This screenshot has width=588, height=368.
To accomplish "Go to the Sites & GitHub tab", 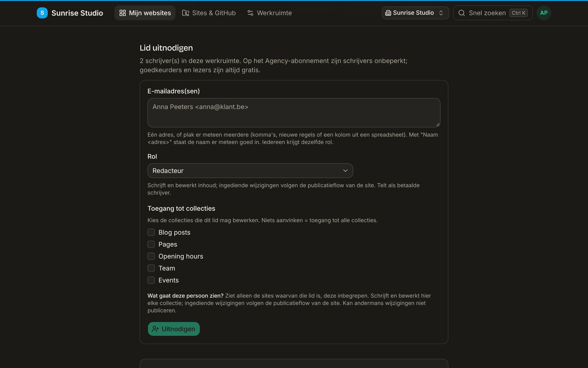I will point(209,13).
